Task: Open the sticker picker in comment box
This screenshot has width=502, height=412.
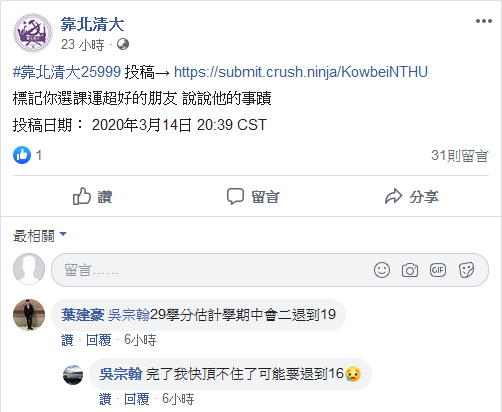Action: pyautogui.click(x=466, y=270)
